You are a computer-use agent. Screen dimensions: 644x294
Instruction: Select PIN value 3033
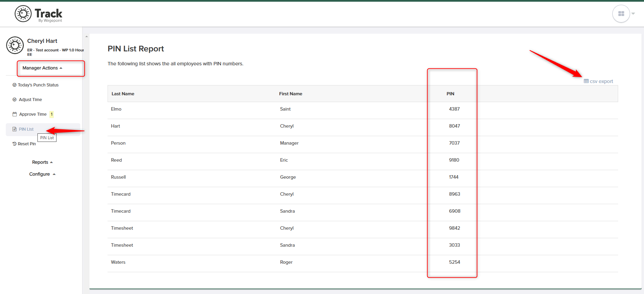(454, 245)
